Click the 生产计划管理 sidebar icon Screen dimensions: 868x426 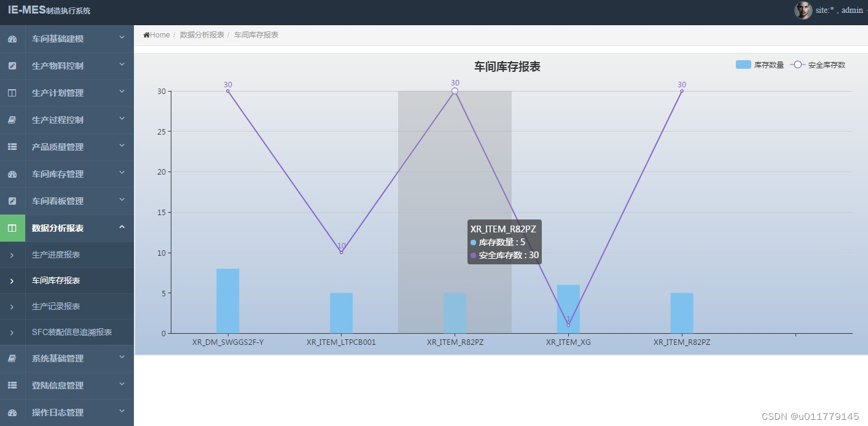[x=13, y=93]
